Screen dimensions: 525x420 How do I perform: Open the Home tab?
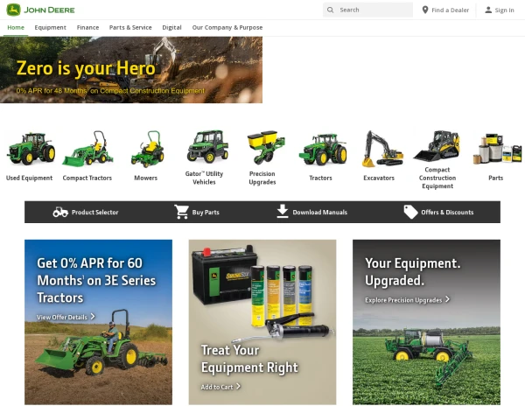[16, 27]
